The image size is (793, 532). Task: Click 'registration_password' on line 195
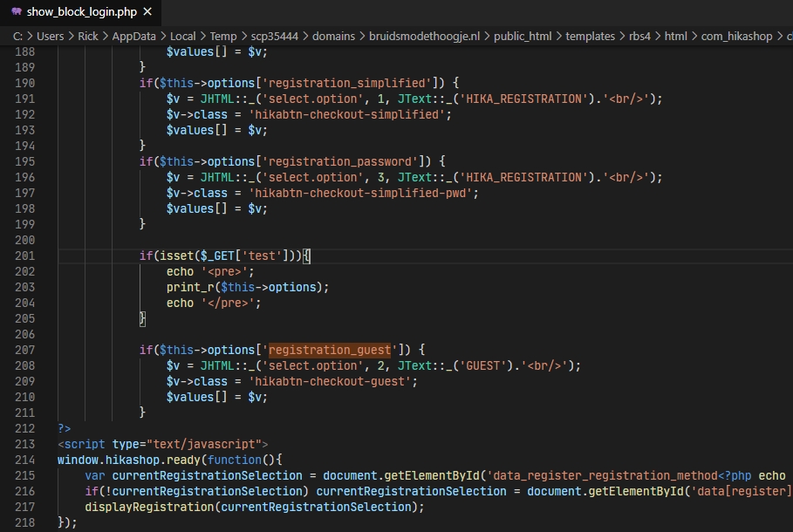[340, 162]
